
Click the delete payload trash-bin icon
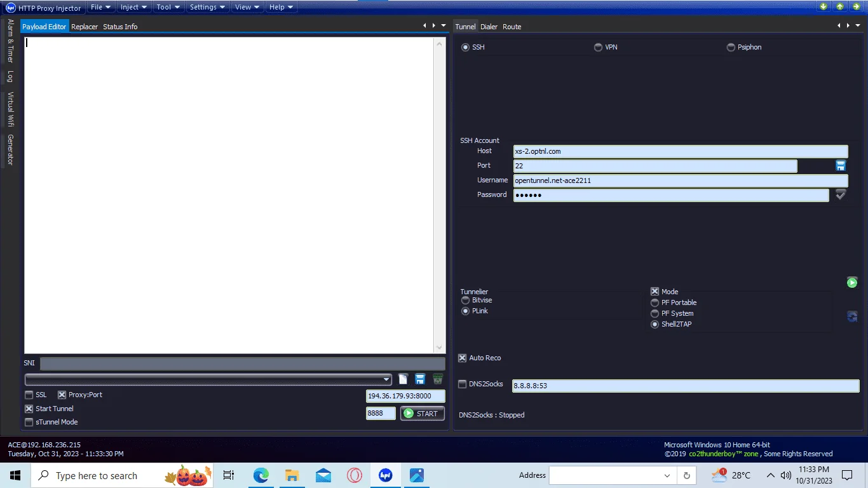coord(438,379)
